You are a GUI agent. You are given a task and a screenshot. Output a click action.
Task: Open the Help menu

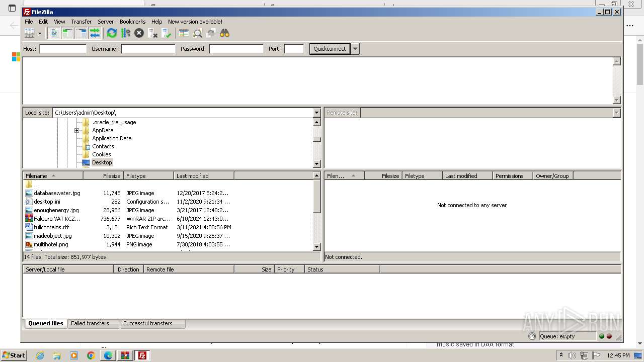click(x=156, y=22)
